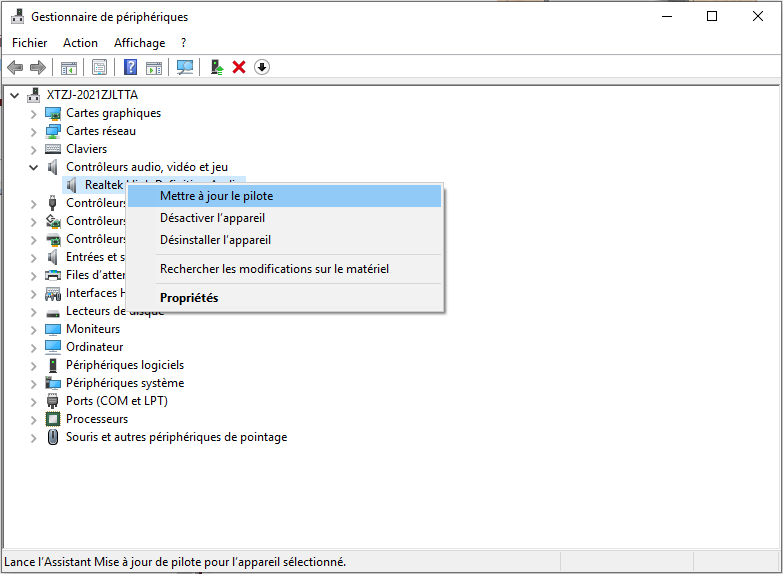Choose Désactiver l'appareil from context menu
This screenshot has height=574, width=783.
(x=285, y=218)
